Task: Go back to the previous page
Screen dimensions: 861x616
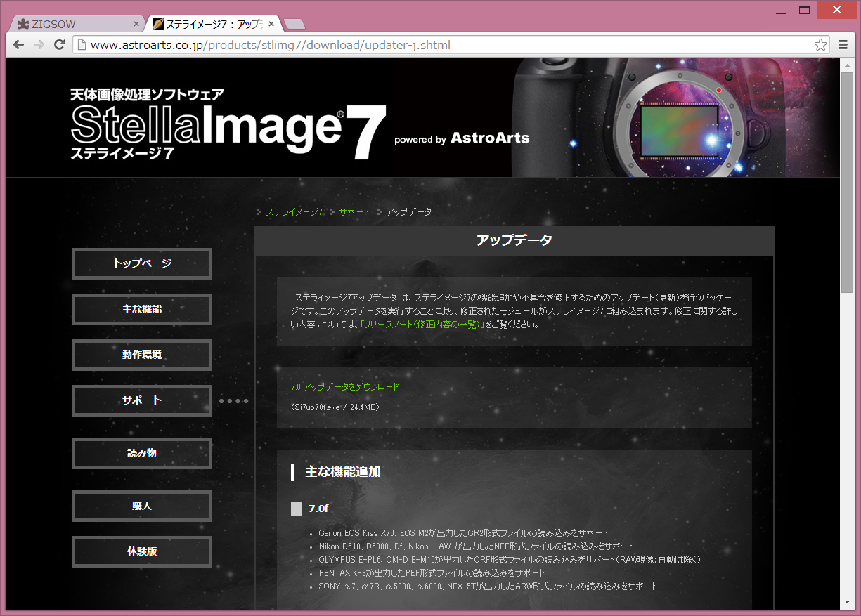Action: click(x=19, y=45)
